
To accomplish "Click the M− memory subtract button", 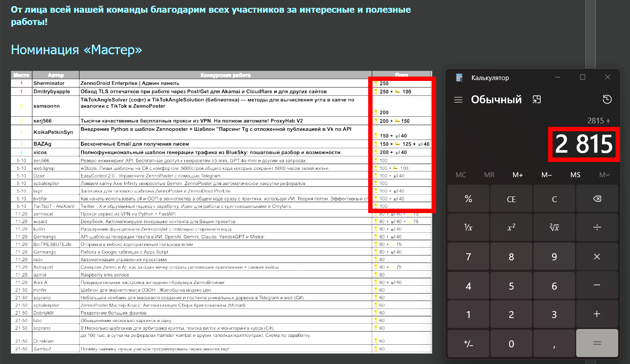I will pyautogui.click(x=546, y=175).
